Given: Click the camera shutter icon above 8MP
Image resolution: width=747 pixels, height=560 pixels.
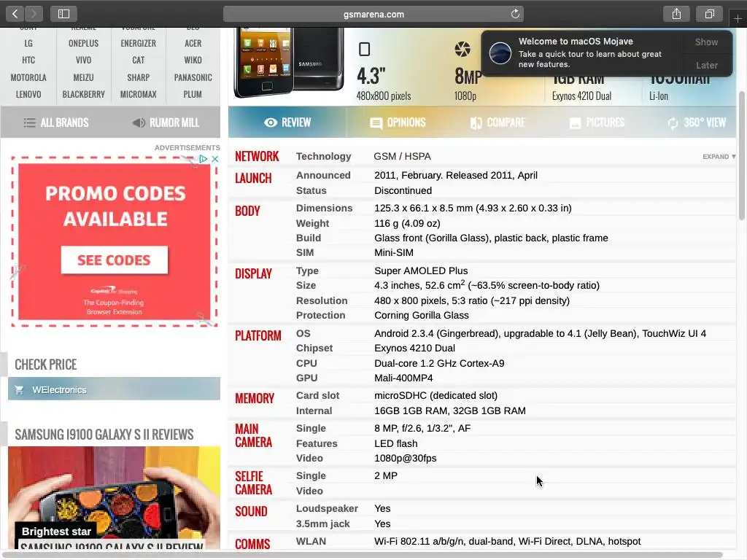Looking at the screenshot, I should pos(462,49).
